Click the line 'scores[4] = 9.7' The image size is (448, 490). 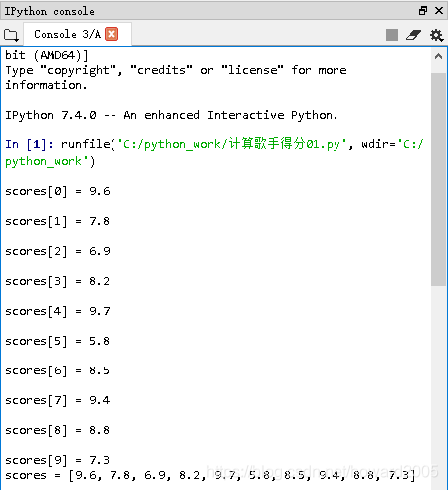pyautogui.click(x=58, y=311)
